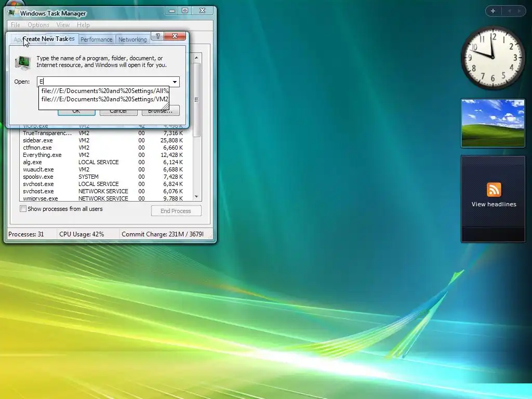Select svchost.exe run by LOCAL SERVICE
The height and width of the screenshot is (399, 532).
tap(106, 184)
